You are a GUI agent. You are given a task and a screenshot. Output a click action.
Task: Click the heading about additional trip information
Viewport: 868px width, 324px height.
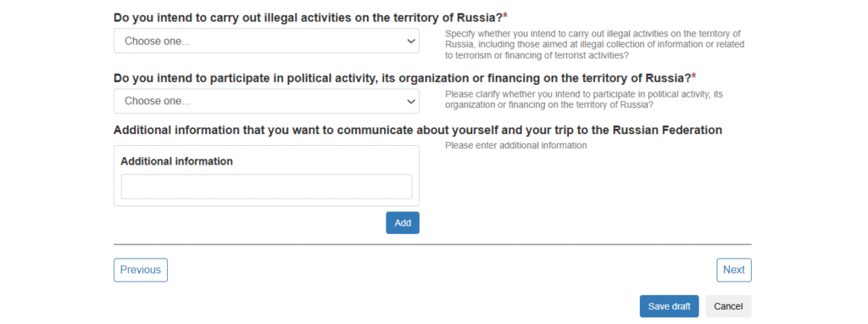coord(418,130)
